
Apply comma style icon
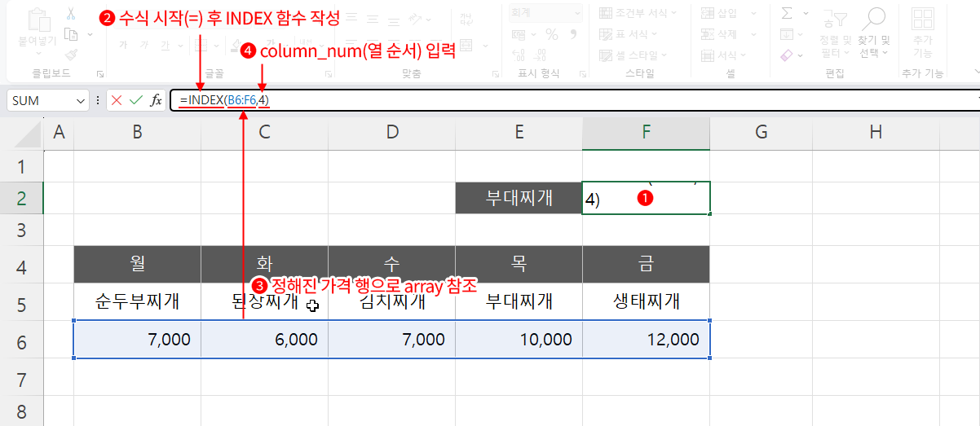(x=573, y=34)
